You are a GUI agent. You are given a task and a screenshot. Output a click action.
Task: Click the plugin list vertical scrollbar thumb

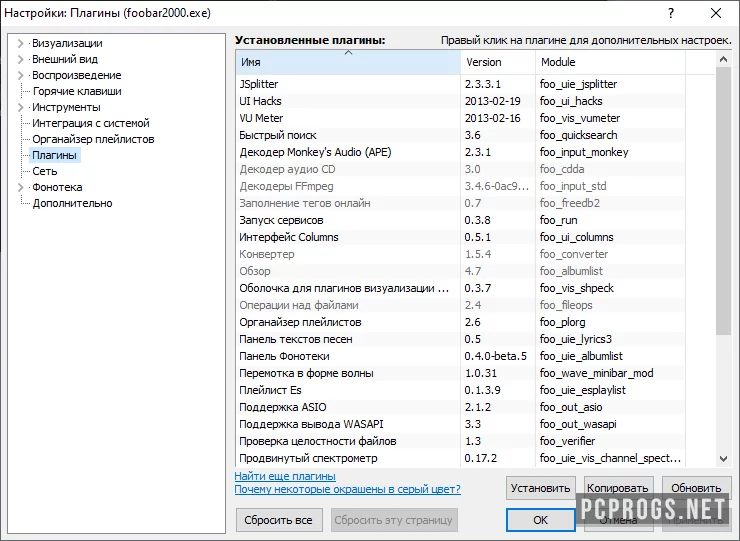(723, 201)
